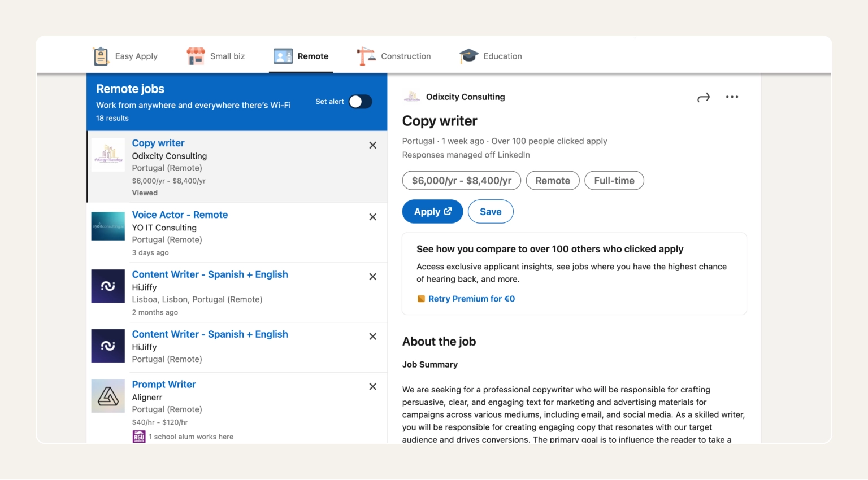Image resolution: width=868 pixels, height=480 pixels.
Task: Click the Odixcity Consulting logo in job list
Action: [x=108, y=155]
